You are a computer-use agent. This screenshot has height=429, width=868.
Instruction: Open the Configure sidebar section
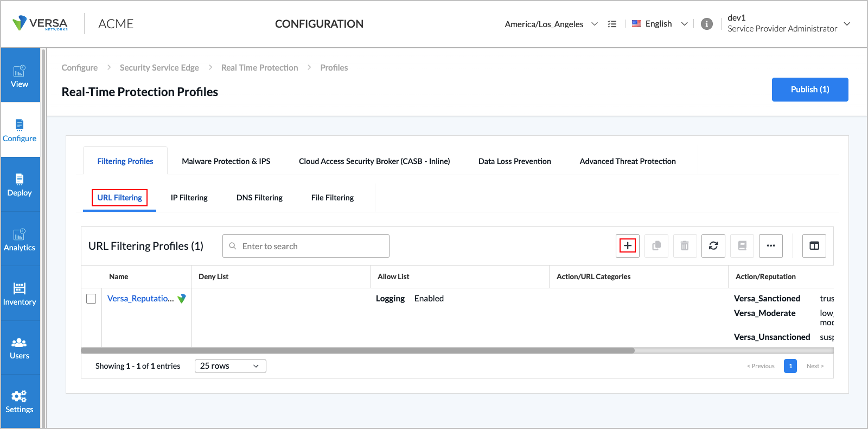coord(20,130)
